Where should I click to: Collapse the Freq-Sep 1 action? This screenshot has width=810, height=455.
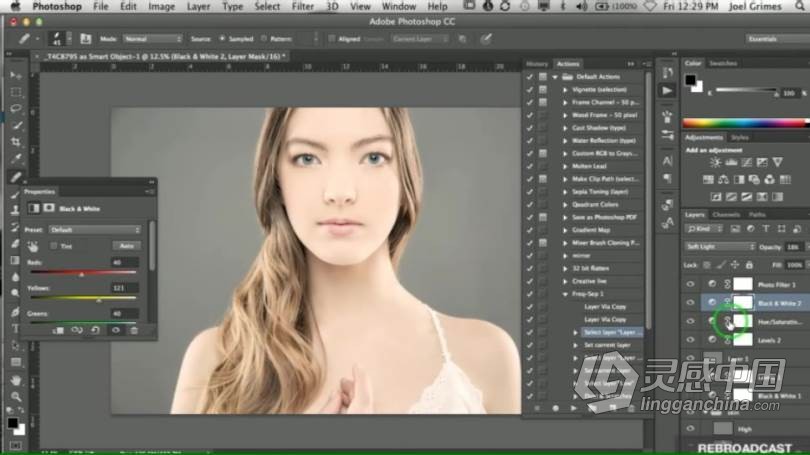coord(565,294)
